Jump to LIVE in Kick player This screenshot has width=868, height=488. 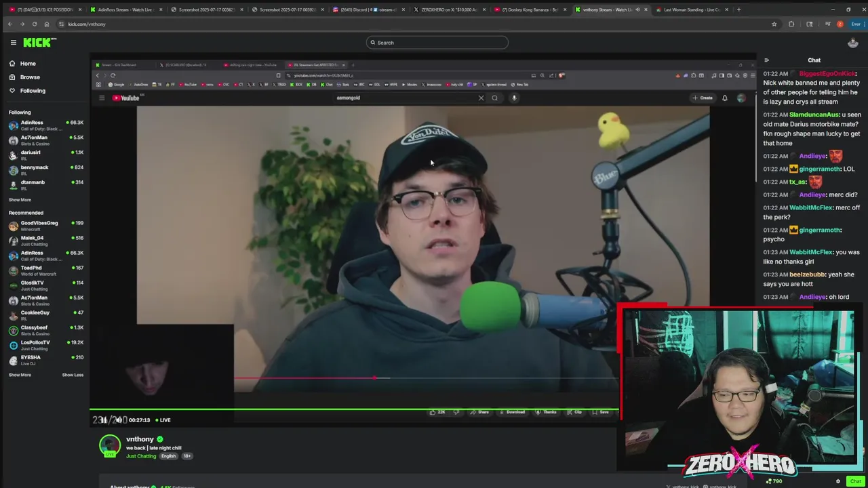[x=163, y=420]
